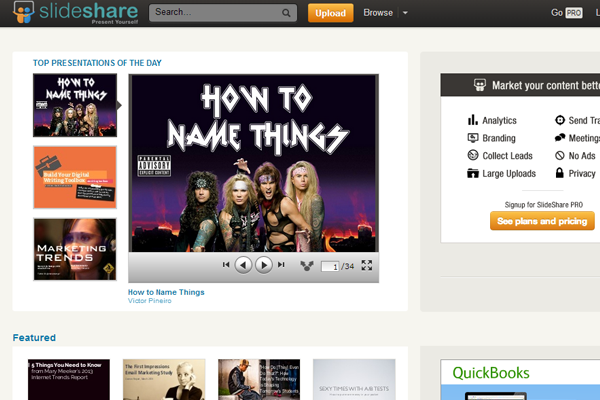
Task: Open the How to Name Things link
Action: click(166, 292)
